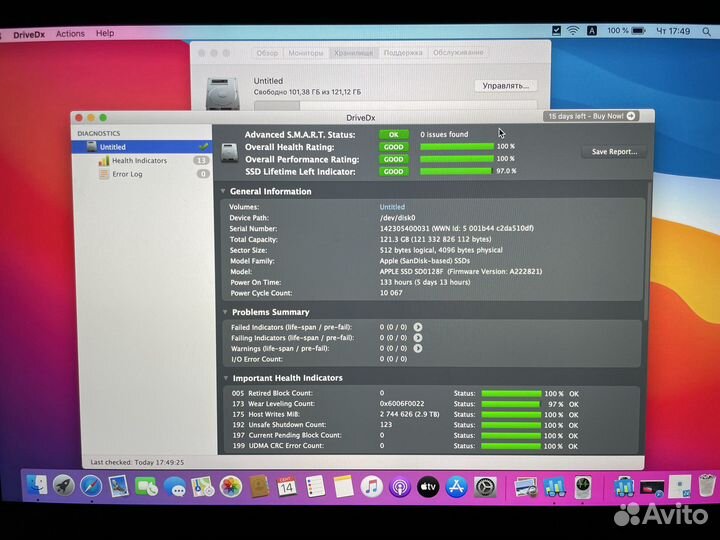Switch to the Обзор tab in the back window
The image size is (720, 540).
(267, 53)
